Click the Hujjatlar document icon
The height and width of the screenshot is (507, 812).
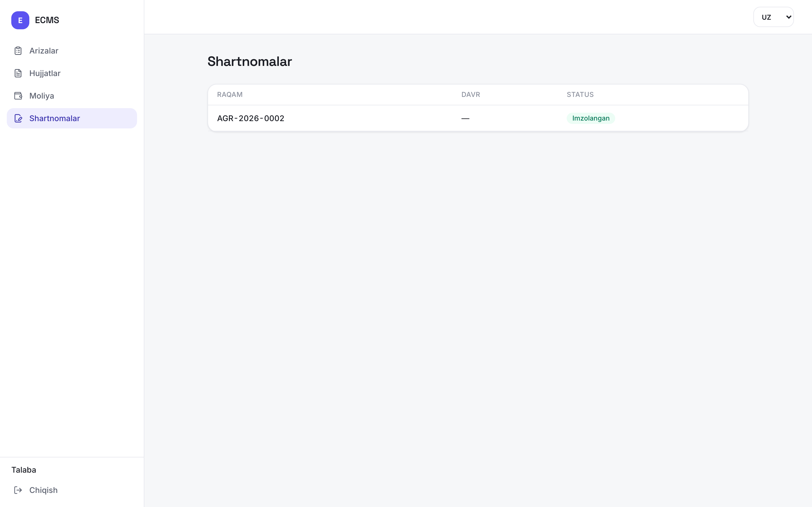pos(18,73)
